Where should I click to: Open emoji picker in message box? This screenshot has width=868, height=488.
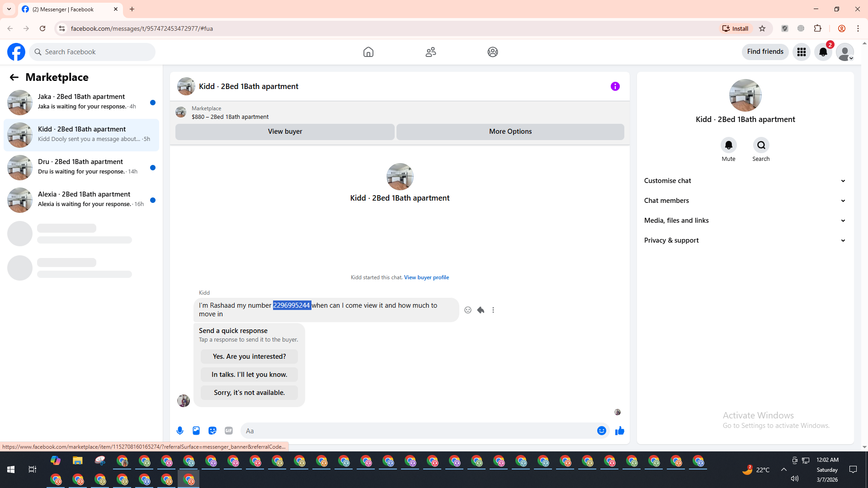601,431
